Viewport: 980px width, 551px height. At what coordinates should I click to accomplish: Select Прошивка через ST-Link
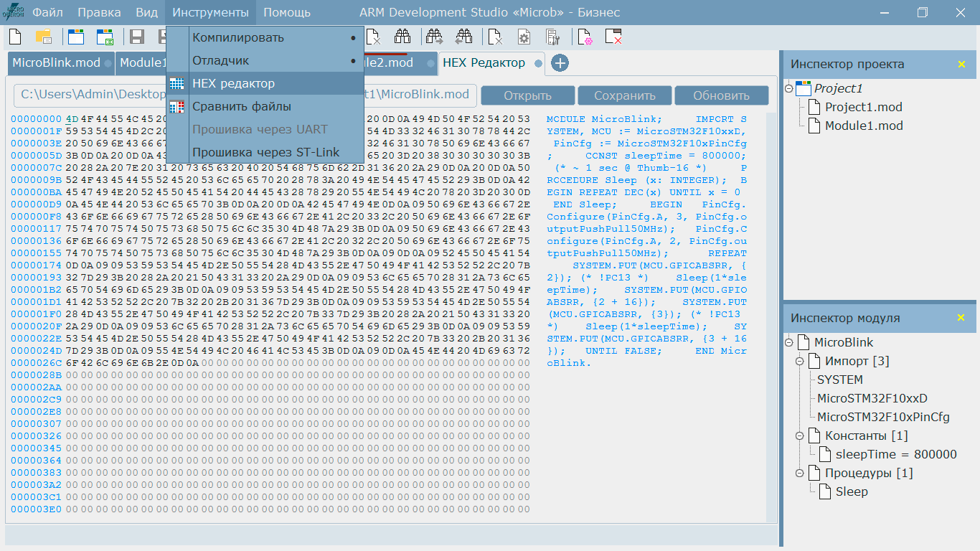click(x=265, y=152)
